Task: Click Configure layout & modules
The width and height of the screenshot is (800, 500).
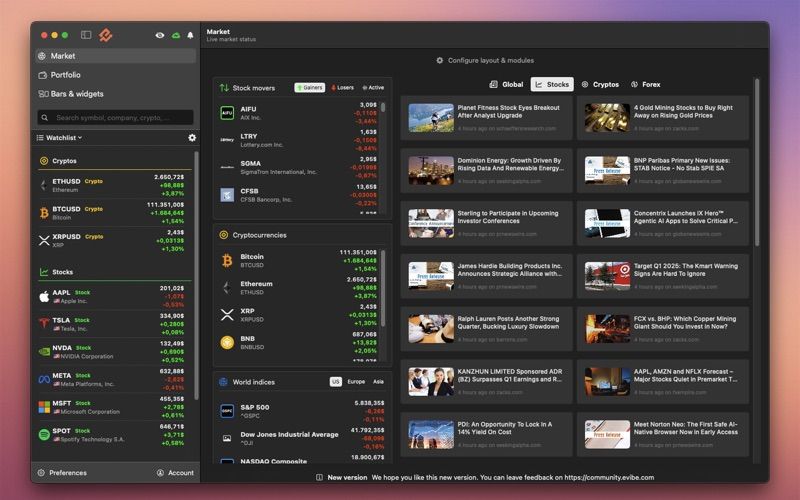Action: [485, 60]
